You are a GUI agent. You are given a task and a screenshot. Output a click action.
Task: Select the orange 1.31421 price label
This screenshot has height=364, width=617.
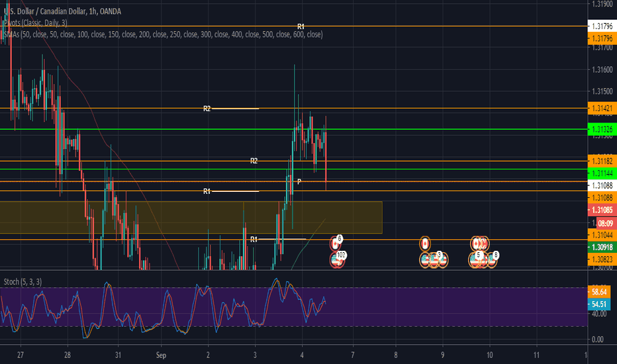point(602,109)
